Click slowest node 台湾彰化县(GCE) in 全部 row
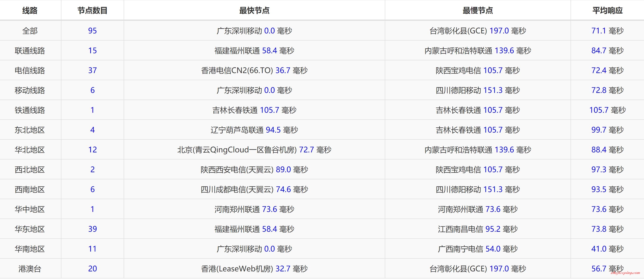Screen dimensions: 644x280 tap(458, 31)
